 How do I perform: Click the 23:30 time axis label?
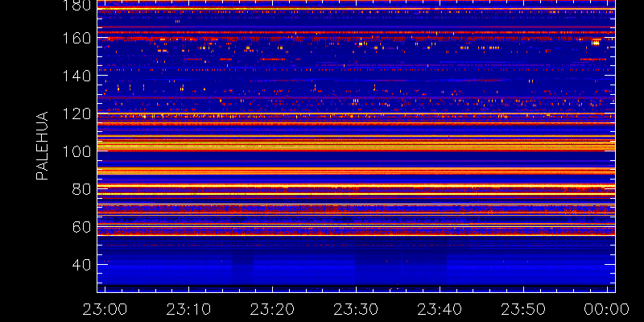click(356, 309)
